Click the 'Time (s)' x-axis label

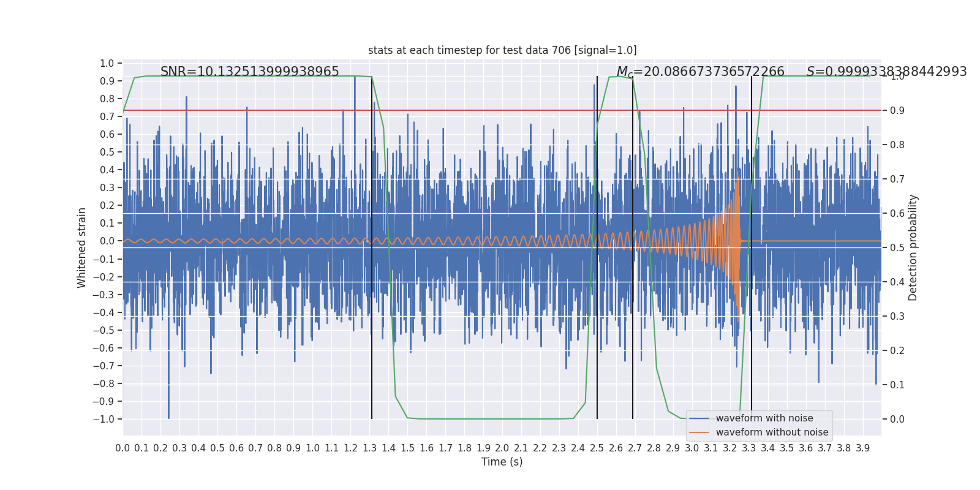pyautogui.click(x=502, y=462)
